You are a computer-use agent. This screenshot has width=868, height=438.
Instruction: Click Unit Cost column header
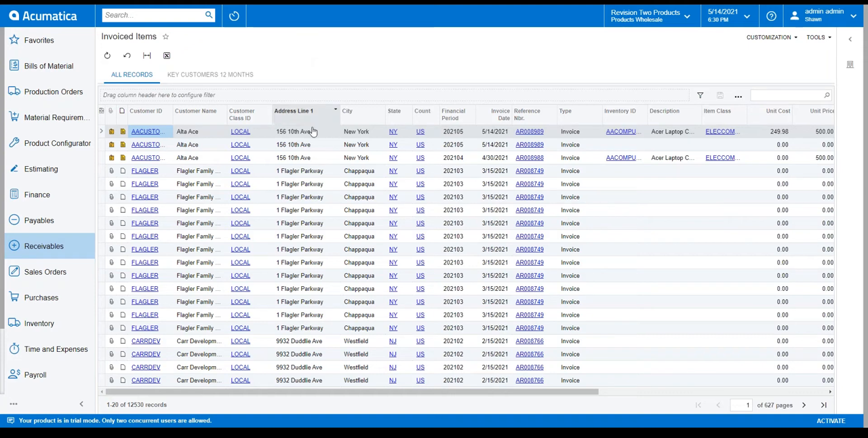click(770, 114)
